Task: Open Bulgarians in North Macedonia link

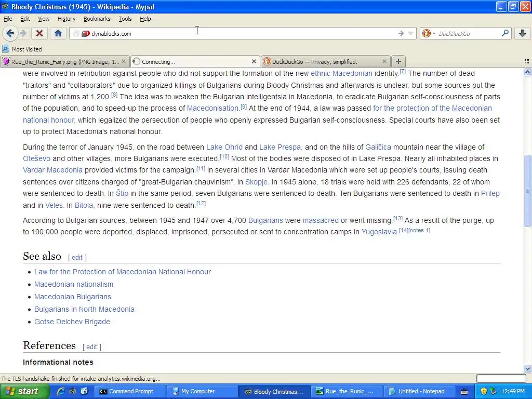Action: click(x=84, y=310)
